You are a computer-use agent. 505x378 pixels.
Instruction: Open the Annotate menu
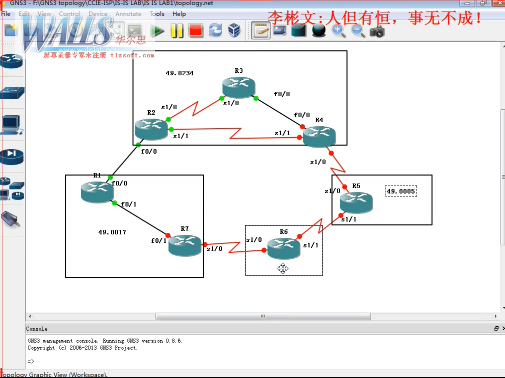(x=128, y=14)
